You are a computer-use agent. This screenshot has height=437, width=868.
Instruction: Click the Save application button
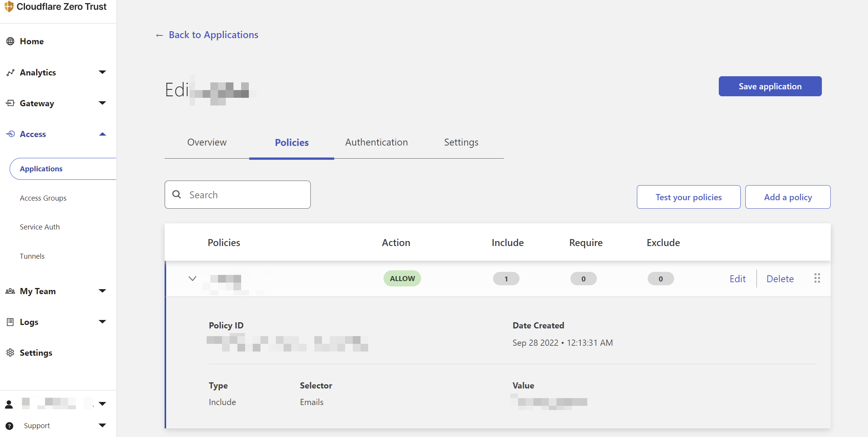click(x=770, y=86)
